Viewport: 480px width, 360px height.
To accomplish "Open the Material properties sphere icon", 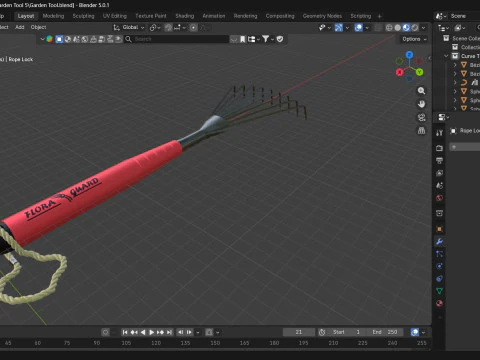I will click(439, 303).
